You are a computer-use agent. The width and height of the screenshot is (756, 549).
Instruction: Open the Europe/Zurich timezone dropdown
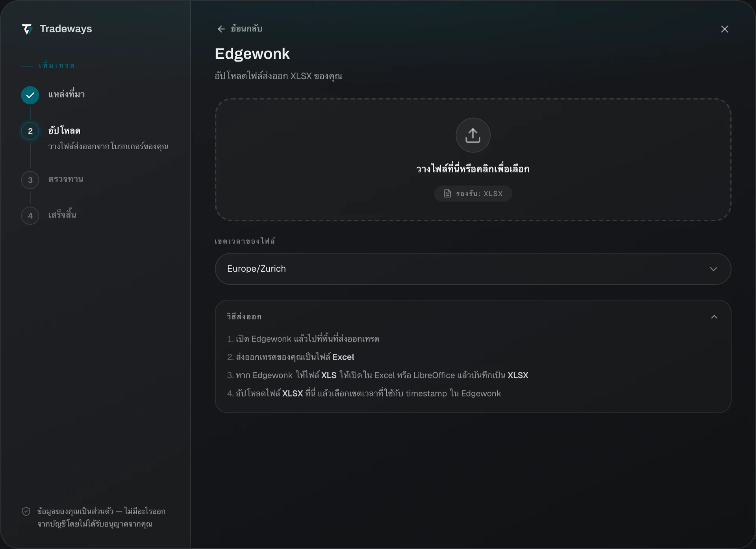tap(473, 269)
